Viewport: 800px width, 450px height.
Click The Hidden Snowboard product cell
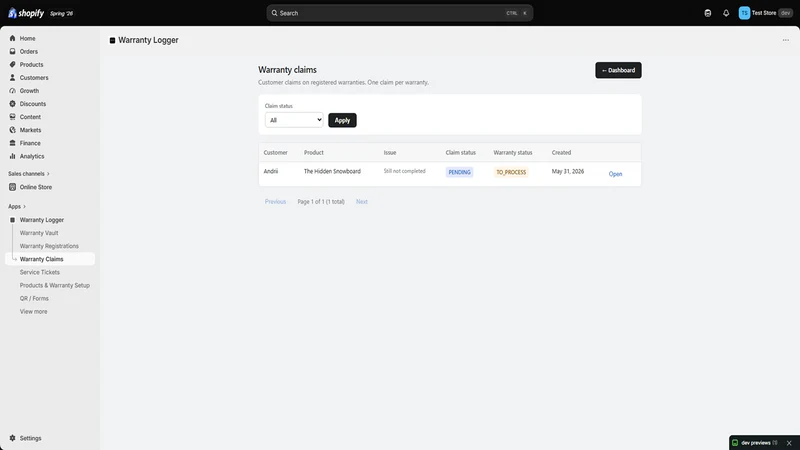tap(332, 171)
